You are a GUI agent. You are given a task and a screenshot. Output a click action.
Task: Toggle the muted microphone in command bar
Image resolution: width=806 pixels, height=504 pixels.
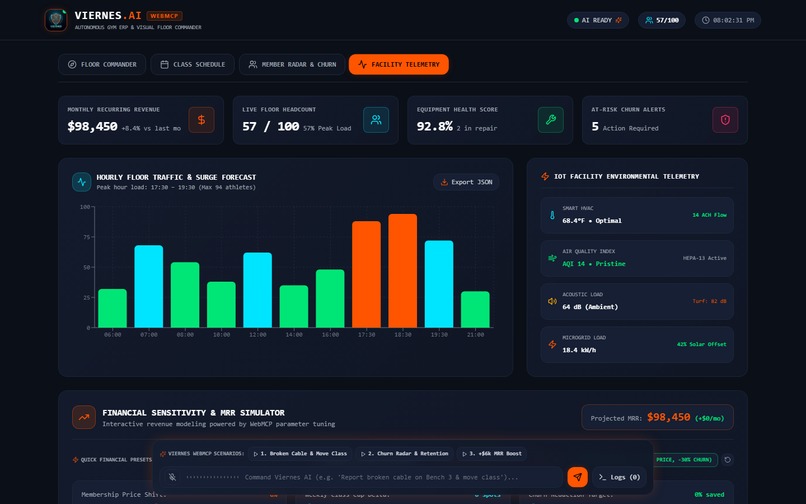(x=172, y=477)
